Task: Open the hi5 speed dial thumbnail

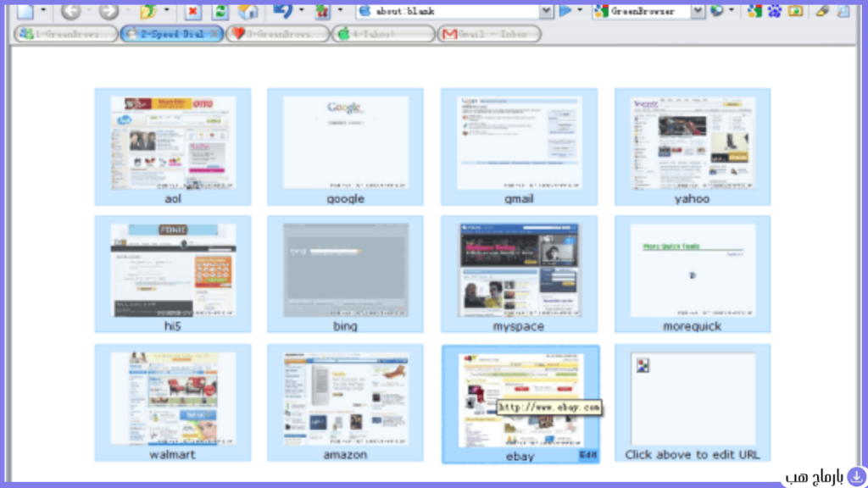Action: tap(173, 270)
